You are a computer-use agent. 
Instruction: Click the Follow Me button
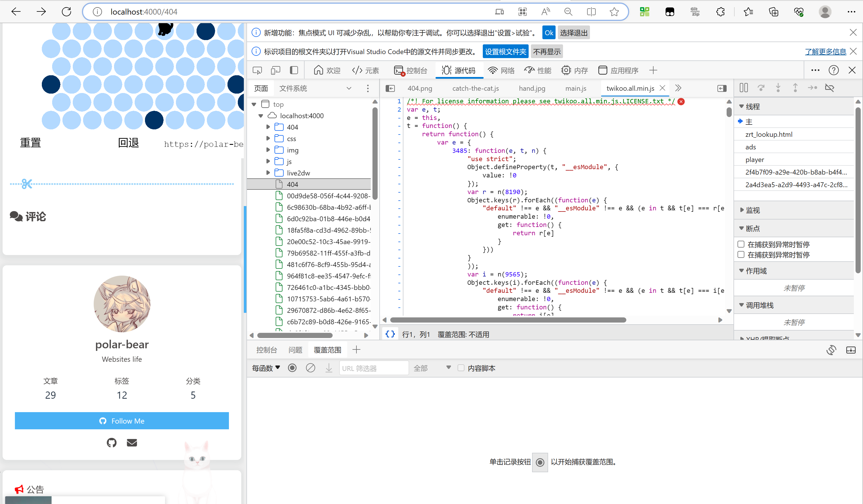click(121, 420)
